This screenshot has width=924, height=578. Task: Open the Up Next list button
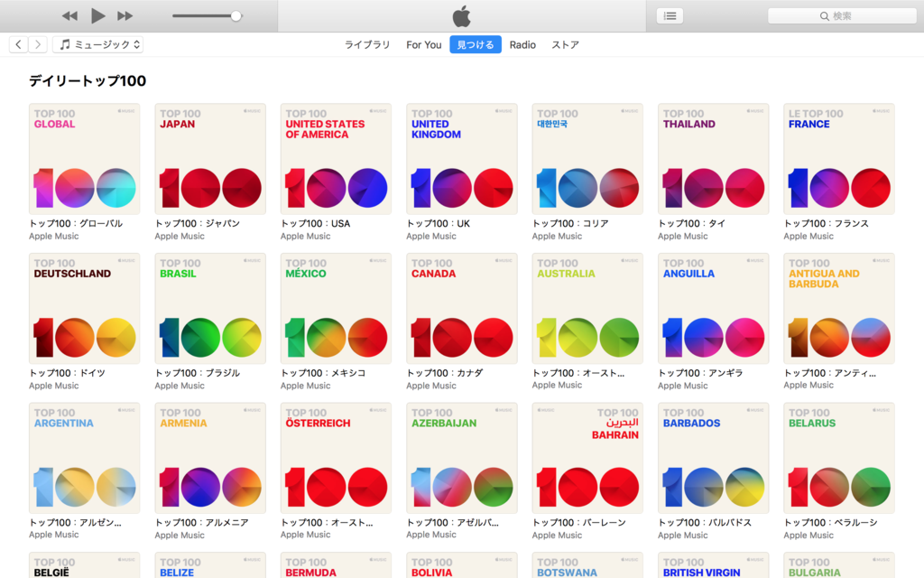point(670,16)
